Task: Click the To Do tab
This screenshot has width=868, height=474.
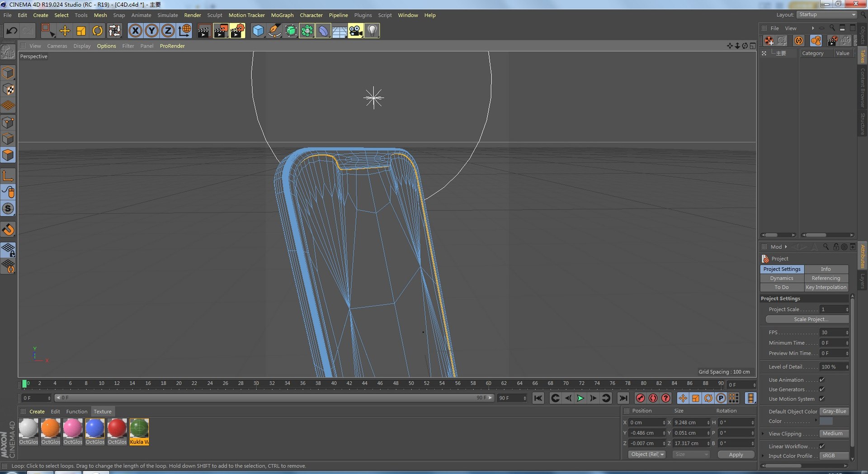Action: pos(782,287)
